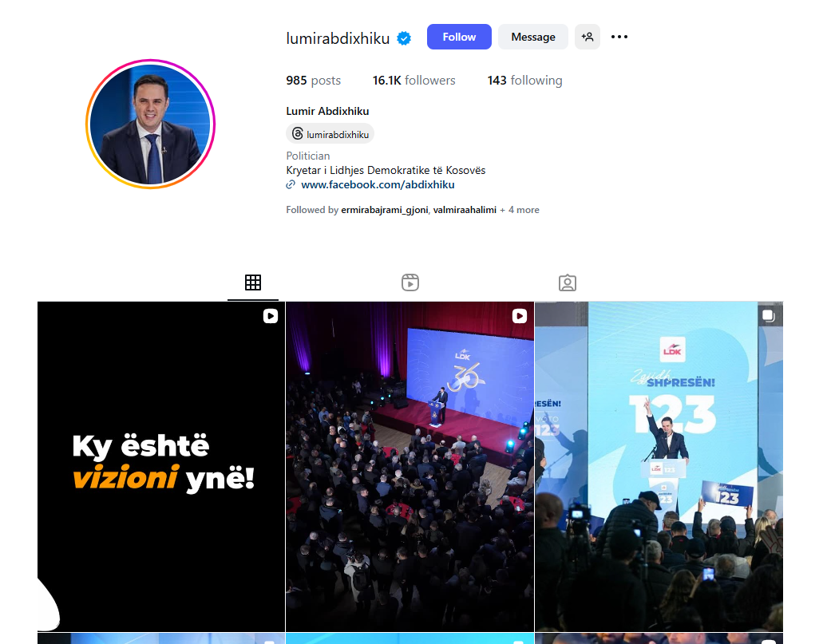827x644 pixels.
Task: View the profile picture story ring
Action: coord(150,124)
